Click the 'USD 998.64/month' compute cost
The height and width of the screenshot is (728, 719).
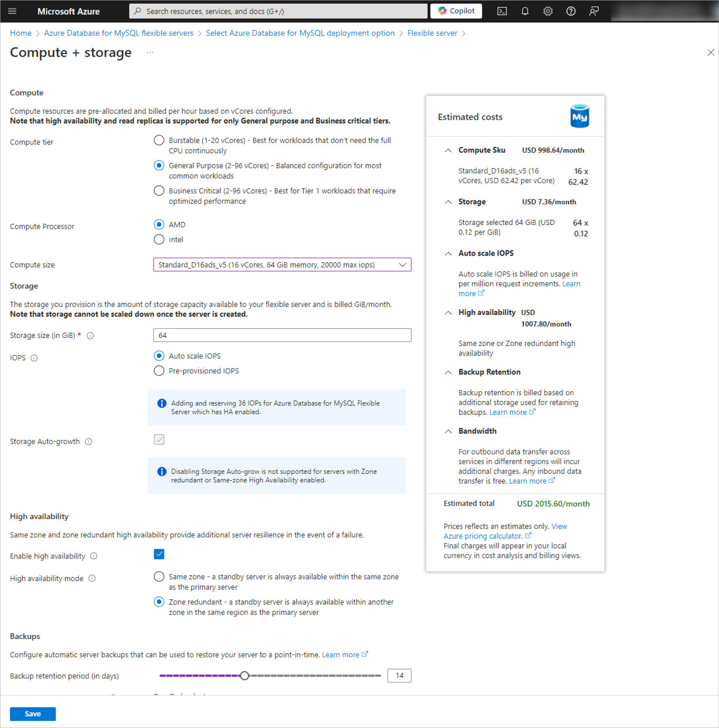tap(553, 150)
